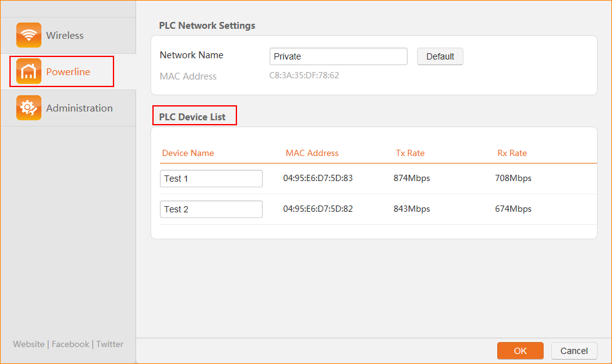Edit the Test 2 device name field

click(211, 209)
